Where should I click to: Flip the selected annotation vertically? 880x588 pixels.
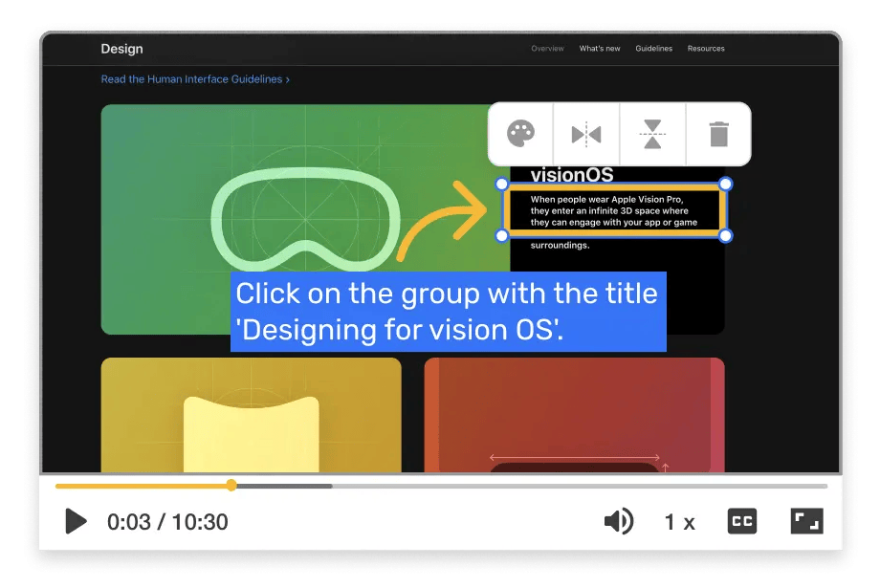coord(653,134)
